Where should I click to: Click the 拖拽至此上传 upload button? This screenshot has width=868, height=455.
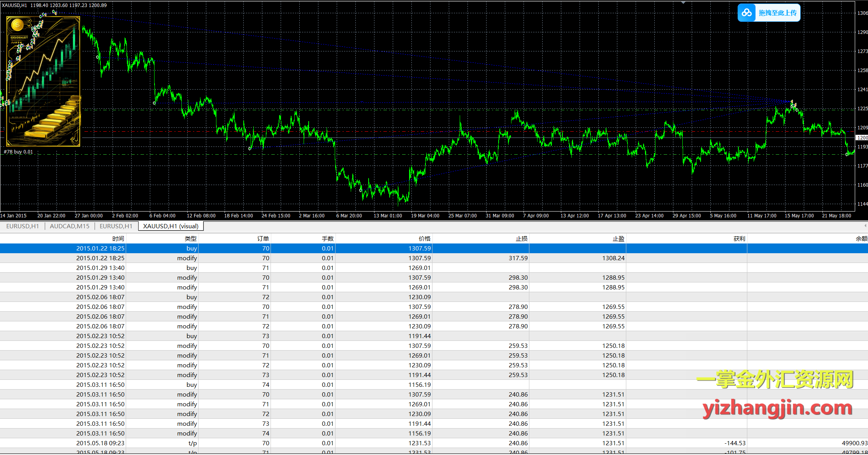click(x=777, y=13)
